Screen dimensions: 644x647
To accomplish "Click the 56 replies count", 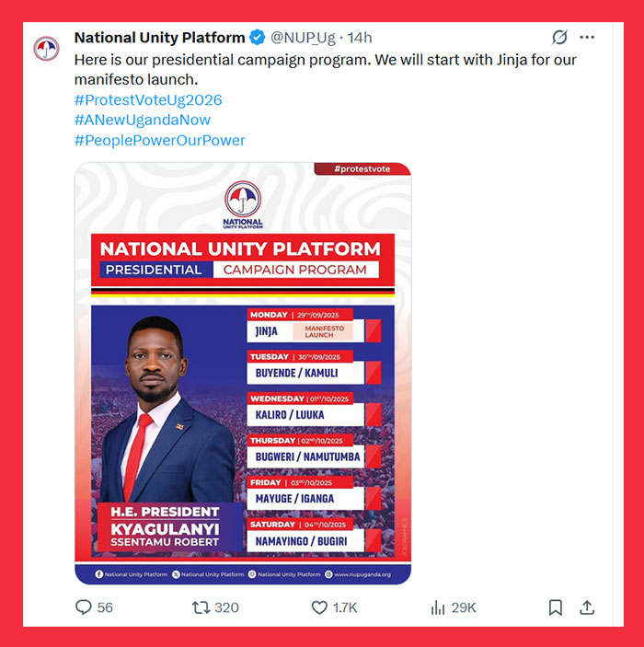I will (x=105, y=607).
